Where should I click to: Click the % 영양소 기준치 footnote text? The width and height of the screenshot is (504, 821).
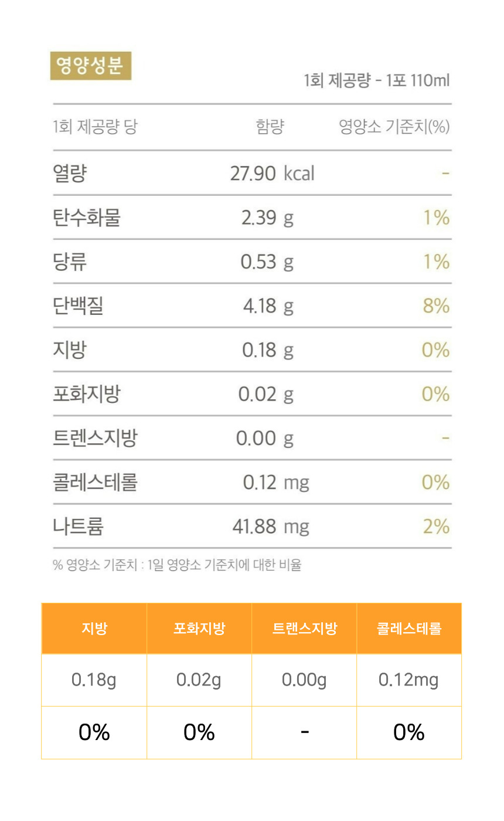click(177, 565)
